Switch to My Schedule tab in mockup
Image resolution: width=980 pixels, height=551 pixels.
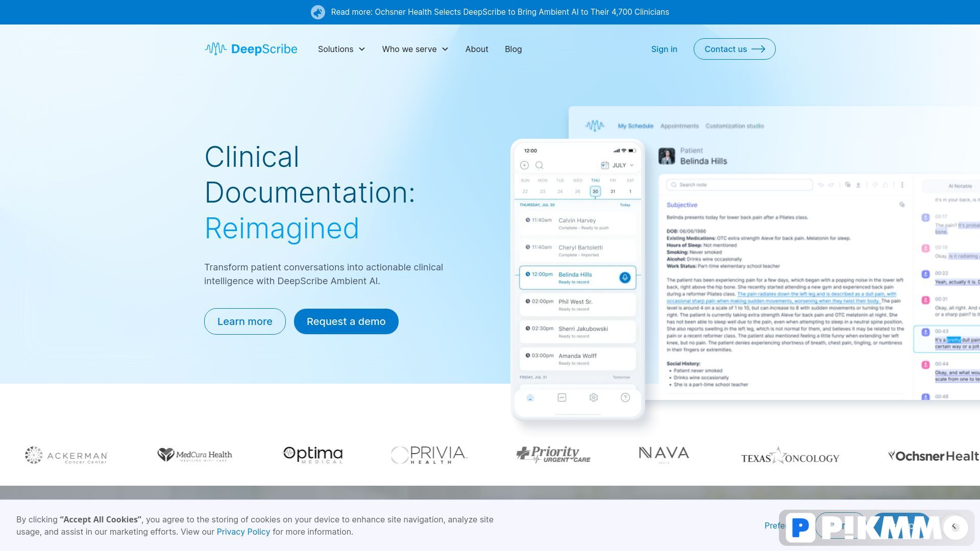click(x=635, y=126)
